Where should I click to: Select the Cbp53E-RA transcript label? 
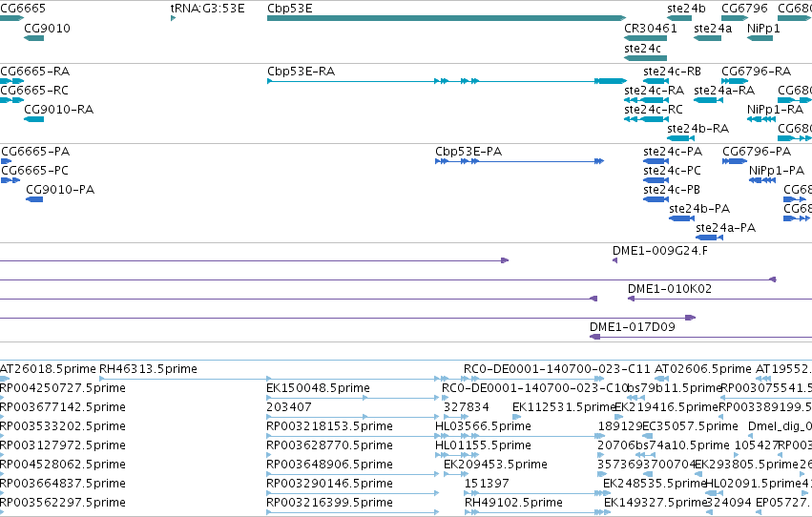301,71
